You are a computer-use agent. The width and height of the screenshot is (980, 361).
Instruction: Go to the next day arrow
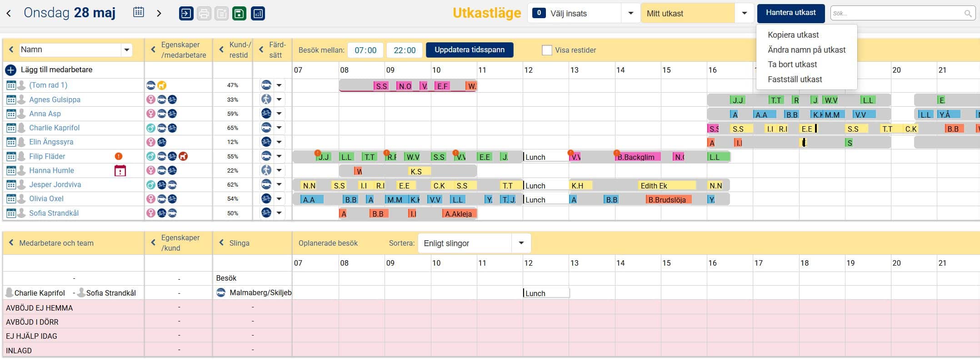(159, 13)
